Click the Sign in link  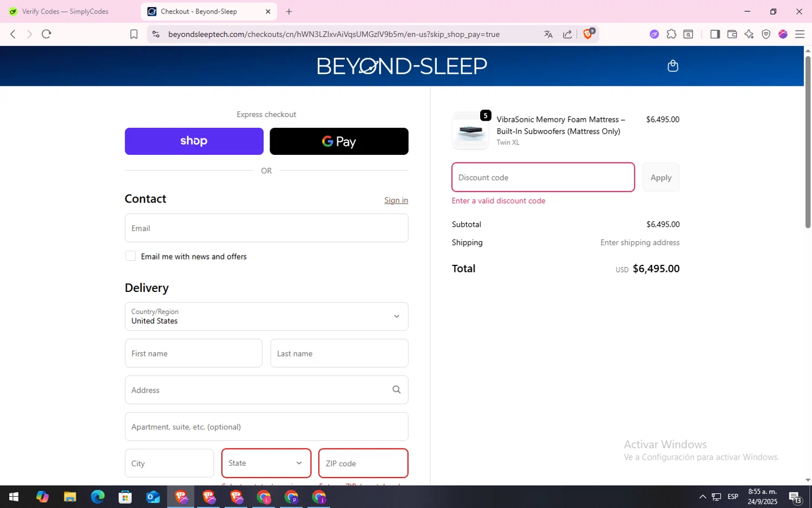pos(396,200)
